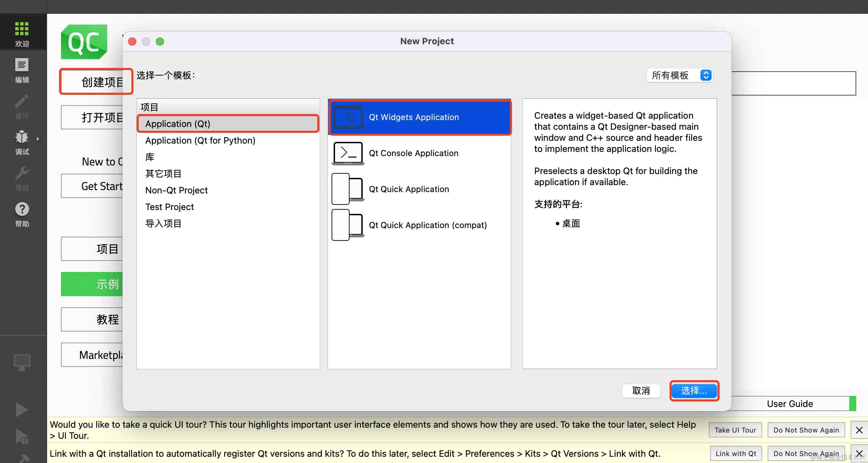Screen dimensions: 868x463
Task: Click Do Not Show Again for UI tour
Action: tap(806, 430)
